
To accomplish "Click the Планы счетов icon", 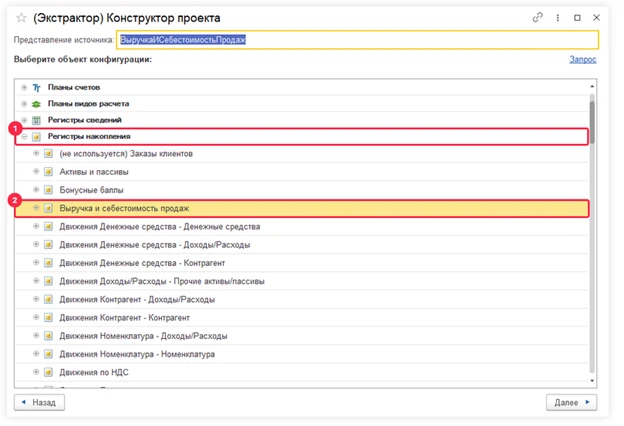I will click(37, 88).
